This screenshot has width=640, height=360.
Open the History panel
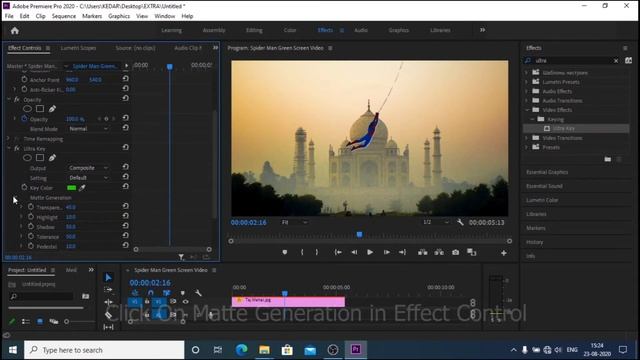pos(534,242)
